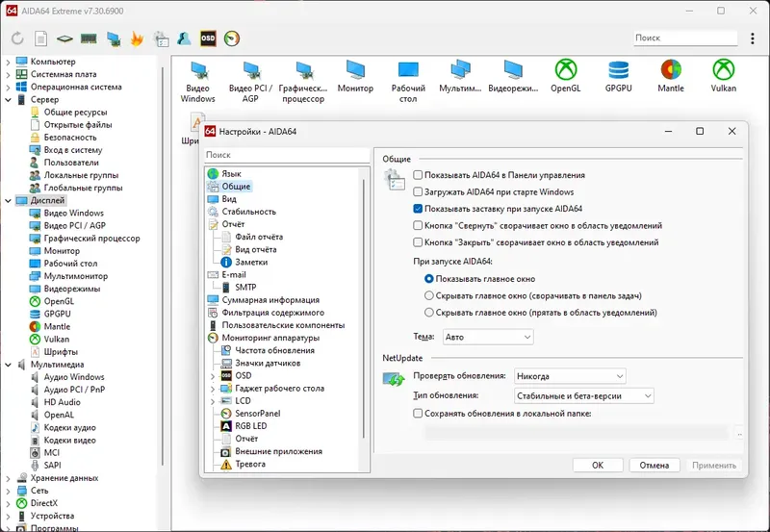
Task: Enable Загружать AIDA64 при старте Windows
Action: tap(418, 191)
